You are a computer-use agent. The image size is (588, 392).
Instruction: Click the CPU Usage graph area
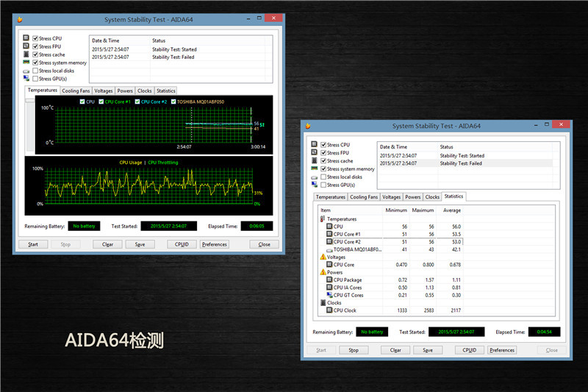(x=147, y=185)
